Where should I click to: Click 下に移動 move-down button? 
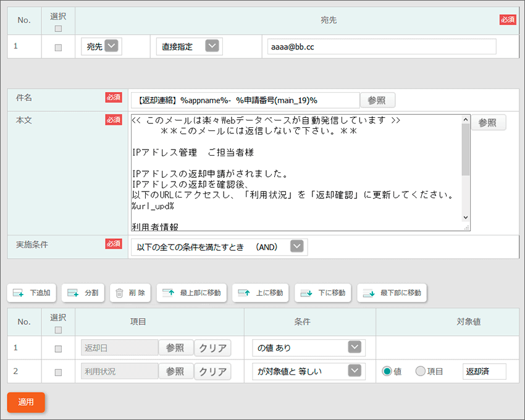(323, 293)
